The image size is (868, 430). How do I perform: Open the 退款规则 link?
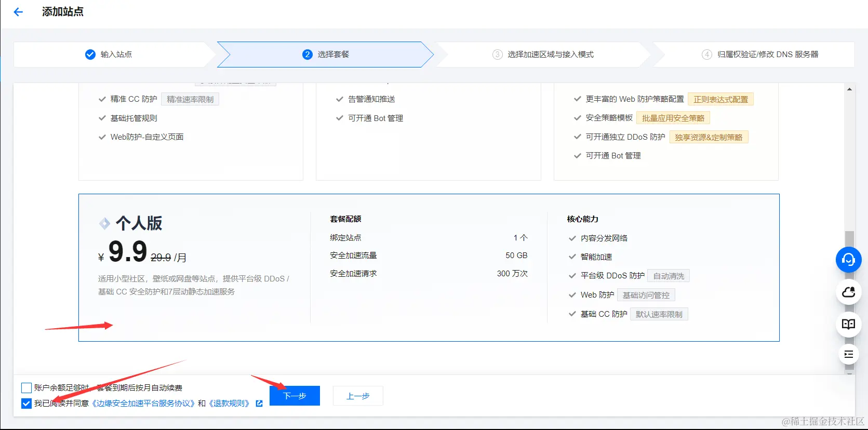(x=229, y=404)
